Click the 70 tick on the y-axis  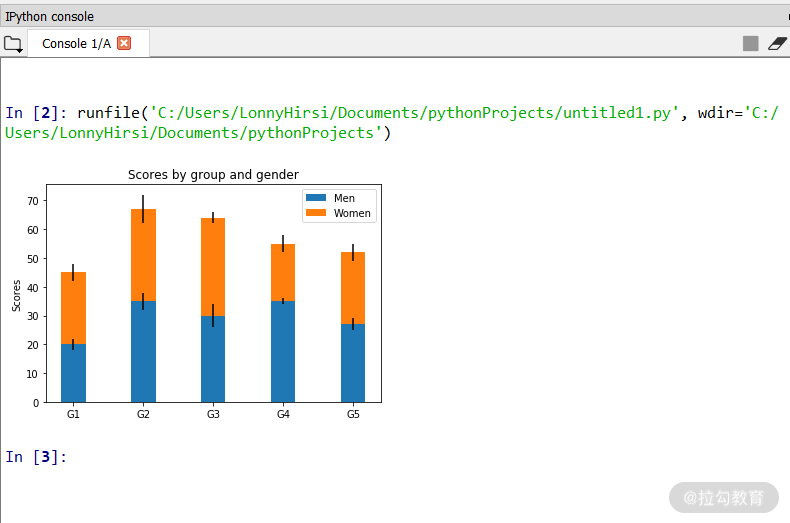tap(32, 201)
